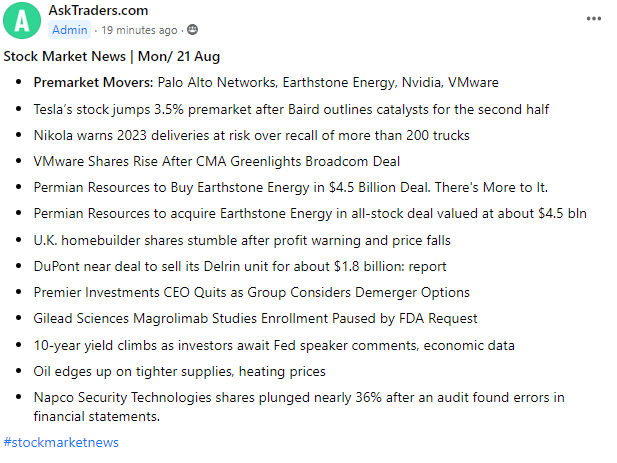
Task: Click the 10-year yield climbs headline
Action: [x=274, y=345]
